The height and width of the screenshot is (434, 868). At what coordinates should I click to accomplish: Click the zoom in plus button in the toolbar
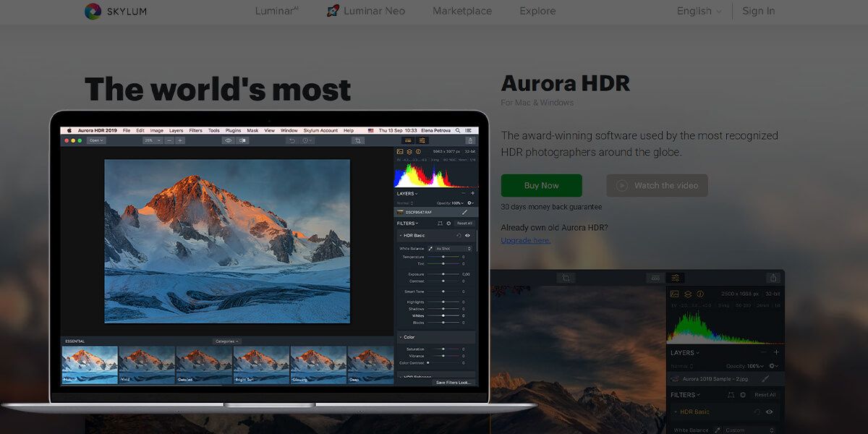pos(180,140)
